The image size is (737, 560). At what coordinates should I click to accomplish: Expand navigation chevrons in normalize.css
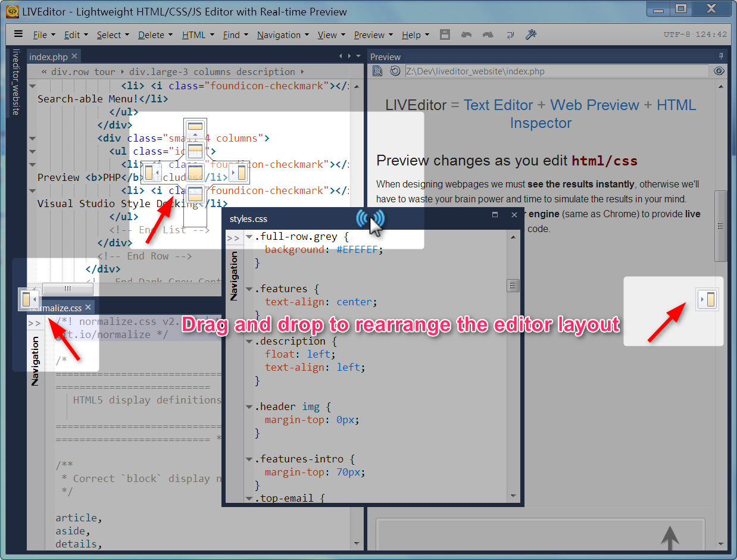35,323
